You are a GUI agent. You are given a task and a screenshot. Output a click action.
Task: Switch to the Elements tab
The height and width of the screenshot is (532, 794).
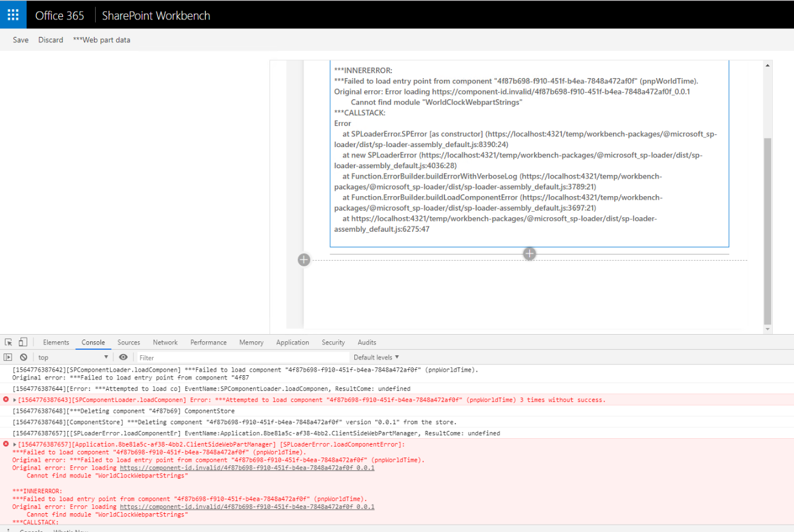tap(56, 343)
